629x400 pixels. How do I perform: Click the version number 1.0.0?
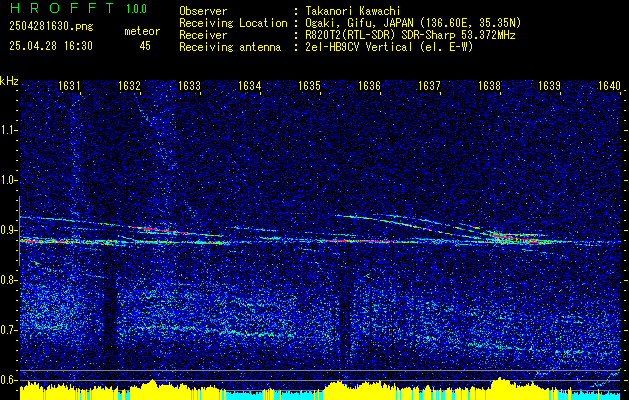[x=136, y=9]
